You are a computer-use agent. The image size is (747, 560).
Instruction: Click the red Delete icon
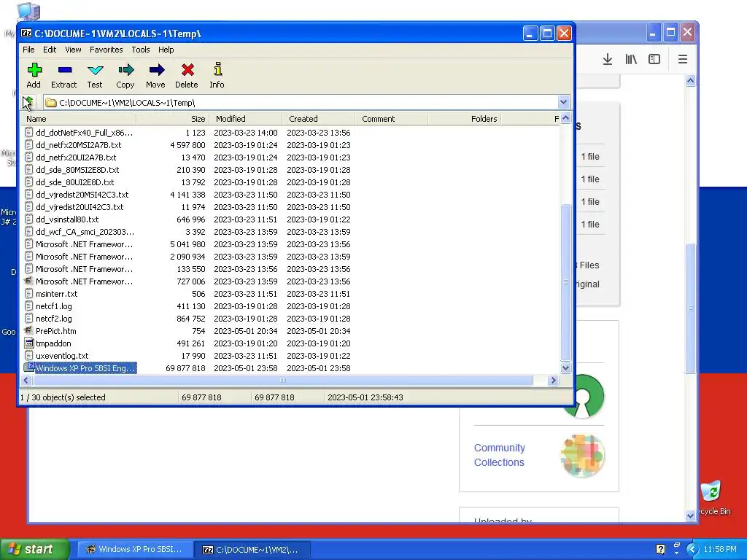(x=187, y=71)
